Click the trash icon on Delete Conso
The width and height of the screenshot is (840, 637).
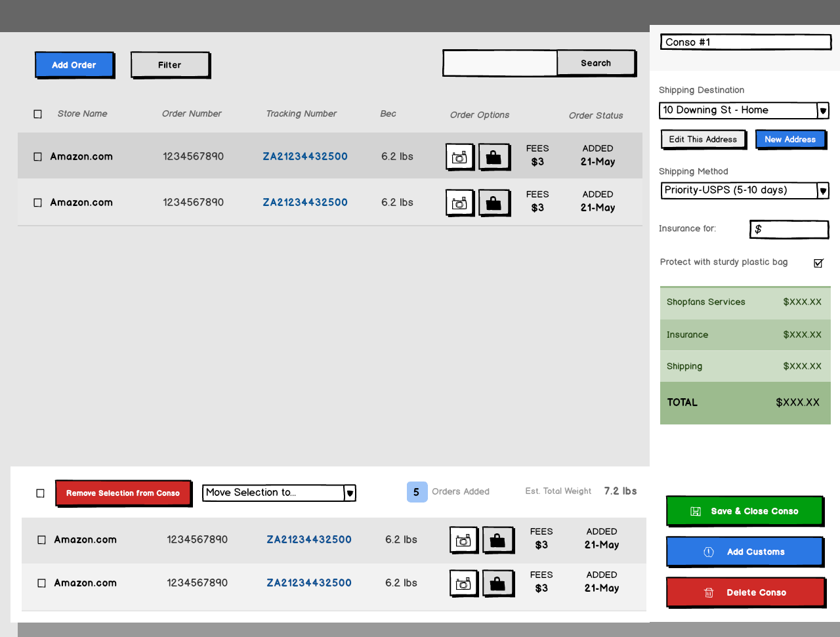[x=709, y=592]
